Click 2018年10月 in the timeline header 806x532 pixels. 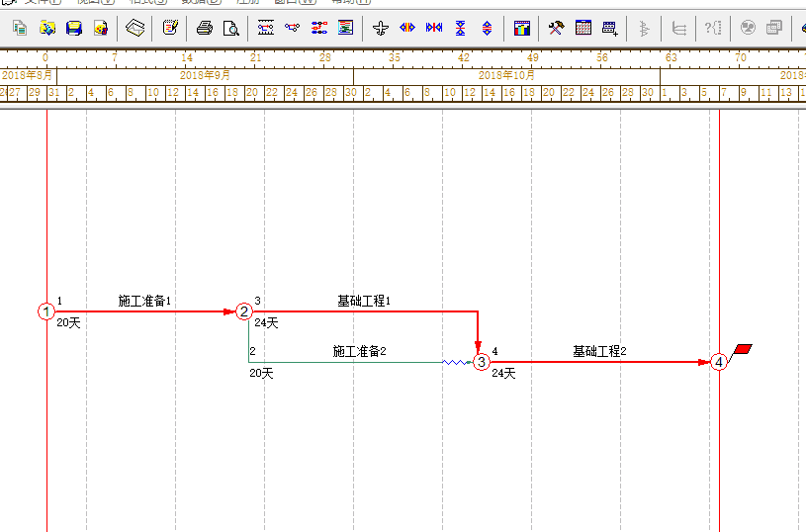click(506, 75)
